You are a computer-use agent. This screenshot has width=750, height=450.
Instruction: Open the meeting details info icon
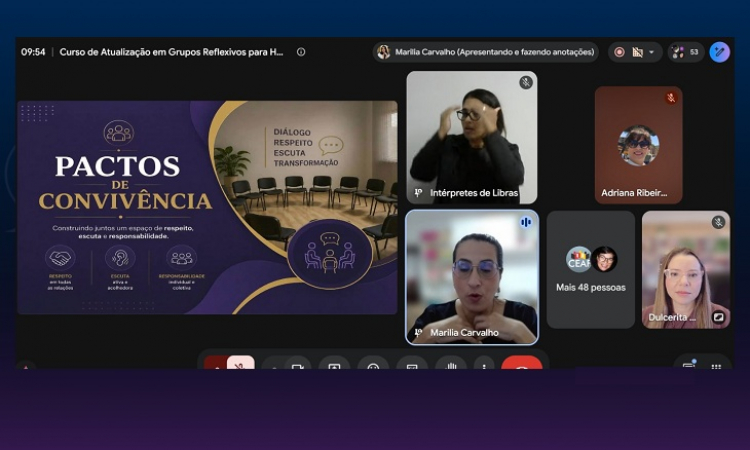(301, 52)
